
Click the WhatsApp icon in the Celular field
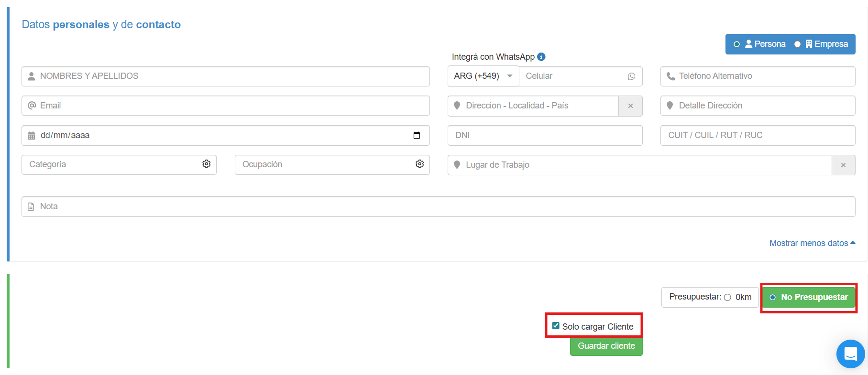coord(632,76)
